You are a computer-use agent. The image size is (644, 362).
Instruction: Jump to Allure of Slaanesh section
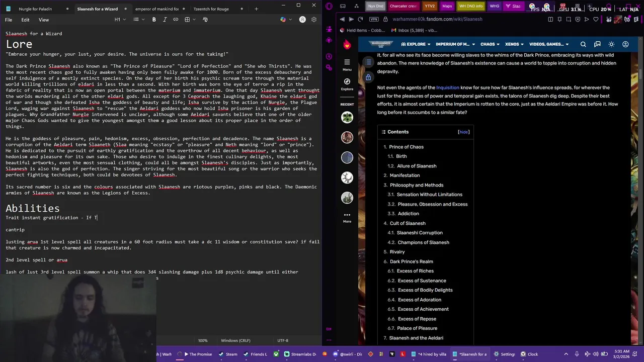click(417, 166)
